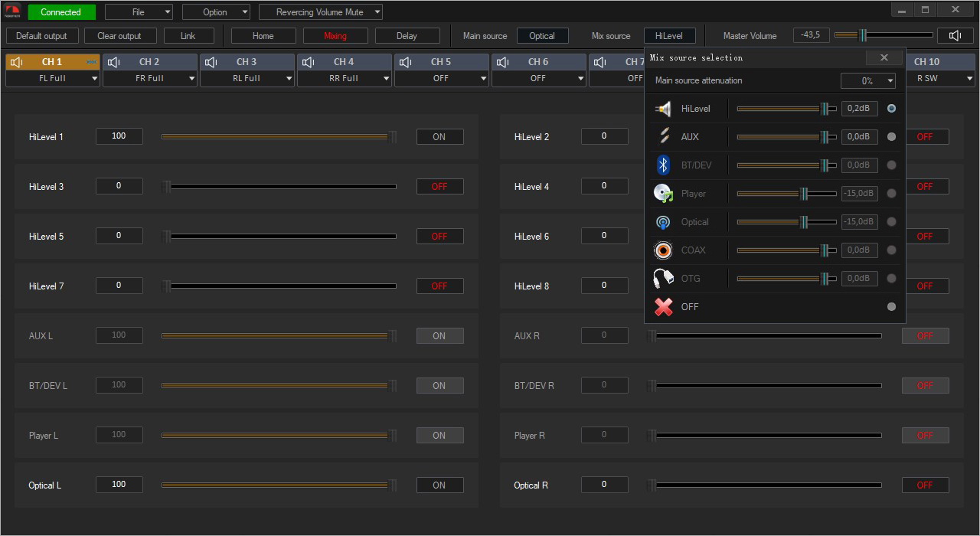Open the File menu

click(139, 12)
